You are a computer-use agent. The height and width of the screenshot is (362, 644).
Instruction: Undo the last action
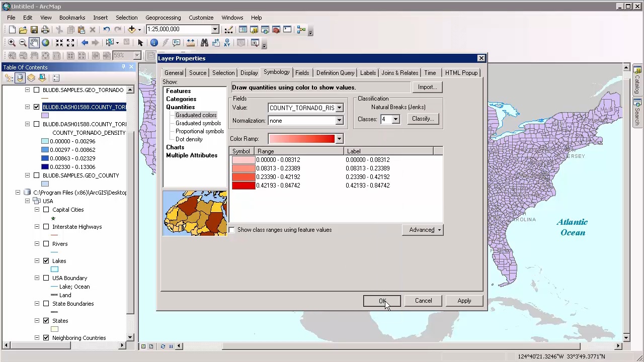107,30
